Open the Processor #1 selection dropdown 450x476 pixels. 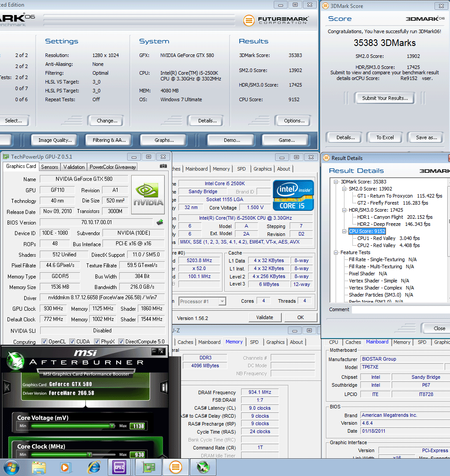pyautogui.click(x=222, y=301)
